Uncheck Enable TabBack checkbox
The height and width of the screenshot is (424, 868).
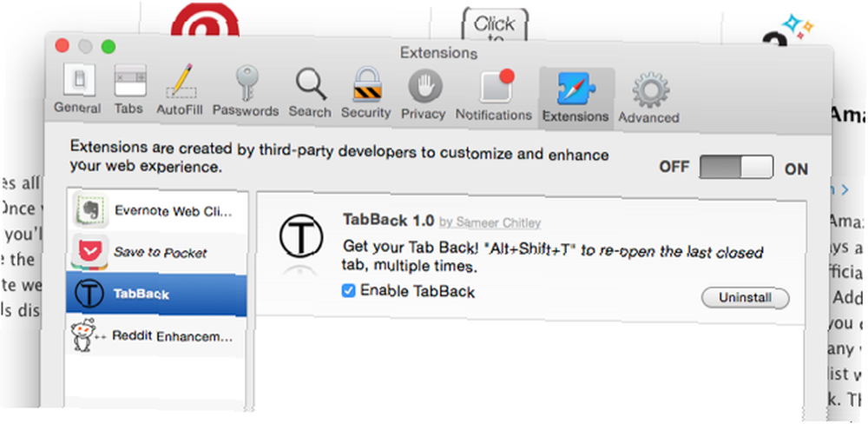(x=348, y=290)
